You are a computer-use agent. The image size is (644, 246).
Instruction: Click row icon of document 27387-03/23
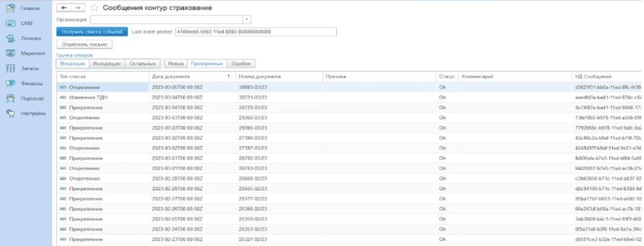pos(63,148)
